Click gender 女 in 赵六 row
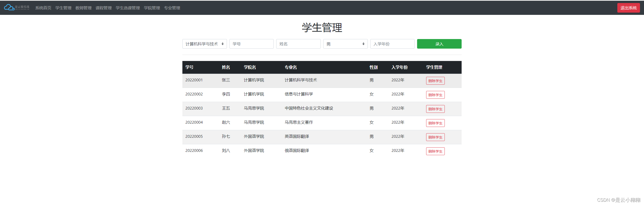This screenshot has width=644, height=205. (372, 122)
